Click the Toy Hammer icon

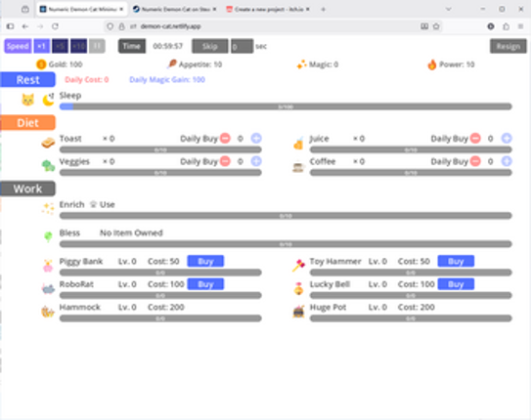[298, 266]
